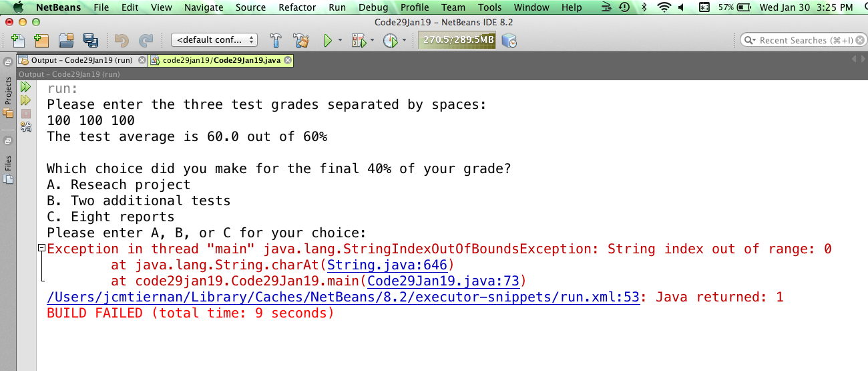The image size is (868, 371).
Task: Click the Build Project hammer icon
Action: point(276,41)
